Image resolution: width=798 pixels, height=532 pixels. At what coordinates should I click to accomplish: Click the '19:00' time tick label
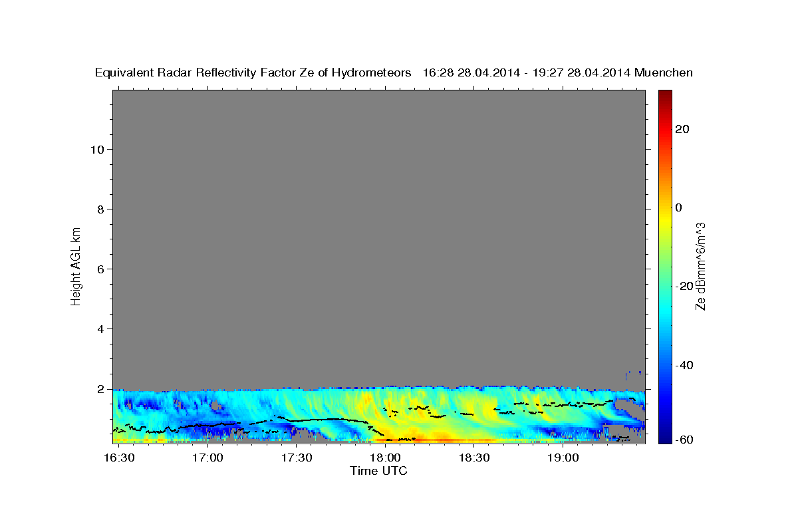(563, 459)
